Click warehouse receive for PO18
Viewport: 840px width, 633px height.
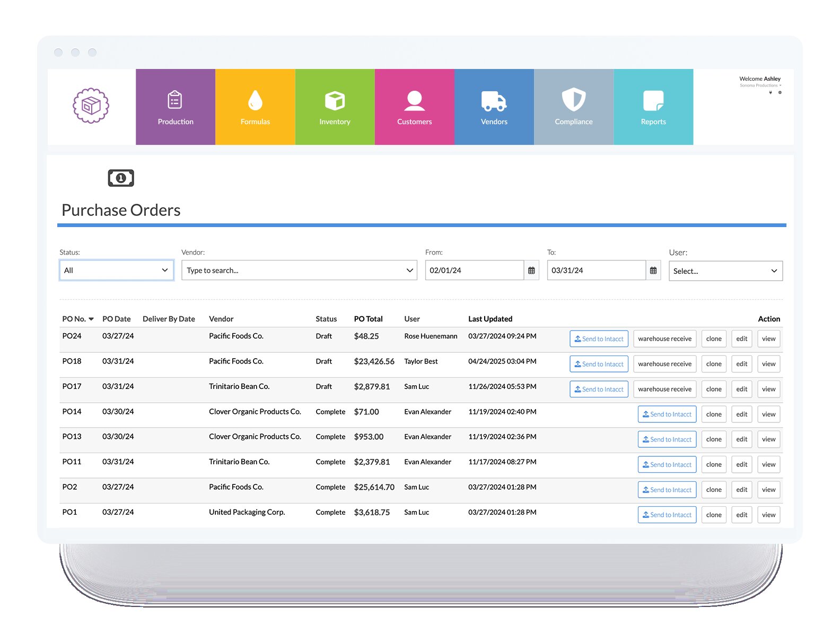[664, 364]
